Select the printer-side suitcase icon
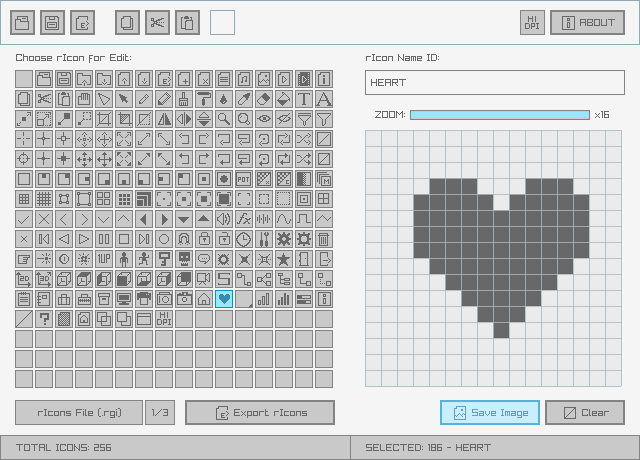The width and height of the screenshot is (640, 460). click(64, 299)
